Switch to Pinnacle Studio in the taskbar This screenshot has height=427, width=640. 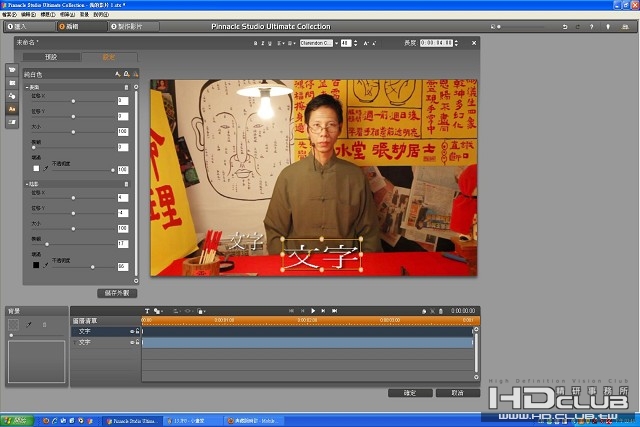(x=132, y=421)
